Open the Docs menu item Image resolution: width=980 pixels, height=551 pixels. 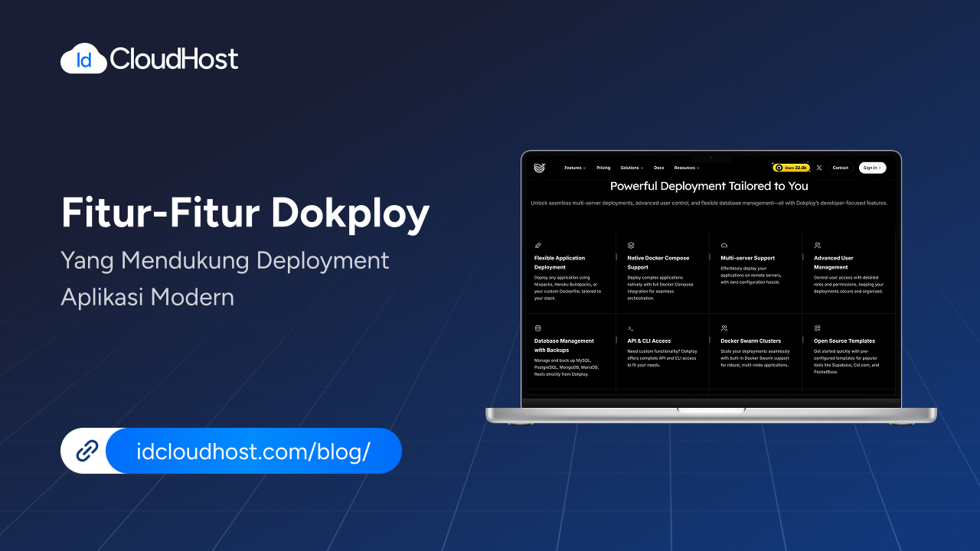pos(658,168)
